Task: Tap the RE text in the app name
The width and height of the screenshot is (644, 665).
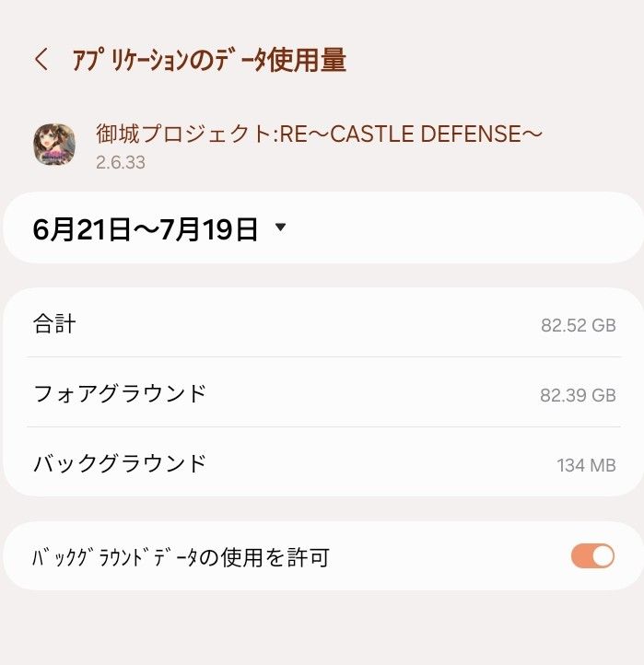Action: 293,134
